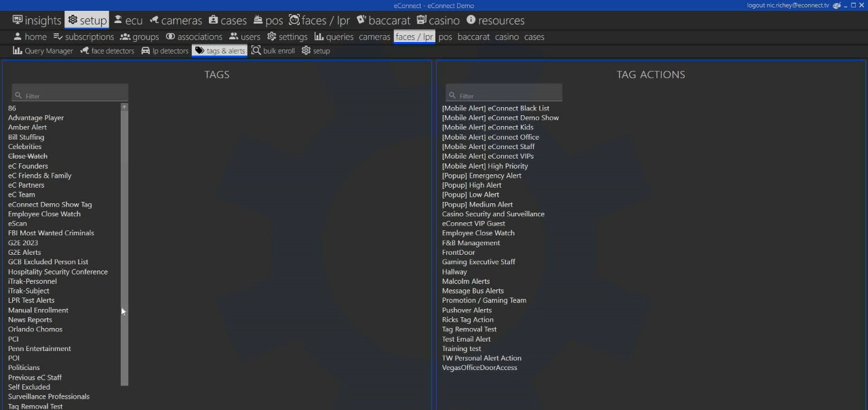868x410 pixels.
Task: Select FBI Most Wanted Criminals tag
Action: click(x=52, y=233)
